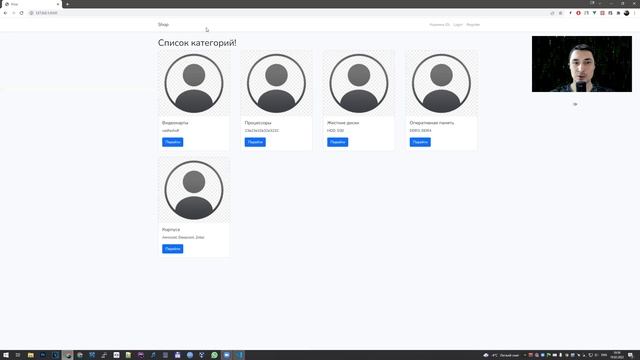This screenshot has height=360, width=640.
Task: Select the Жесткие диски card title
Action: (x=343, y=123)
